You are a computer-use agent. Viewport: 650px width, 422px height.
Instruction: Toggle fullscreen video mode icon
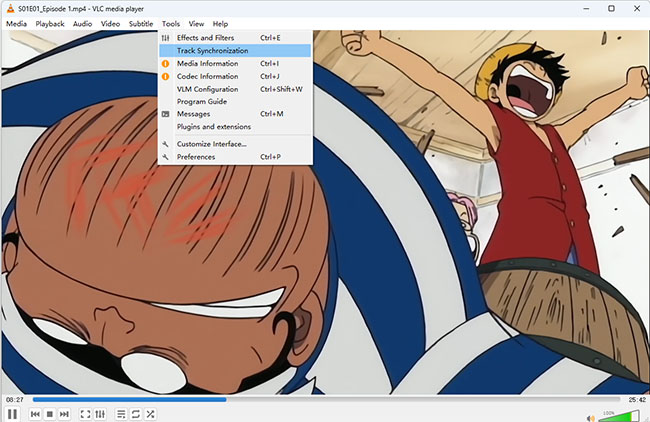pyautogui.click(x=85, y=414)
